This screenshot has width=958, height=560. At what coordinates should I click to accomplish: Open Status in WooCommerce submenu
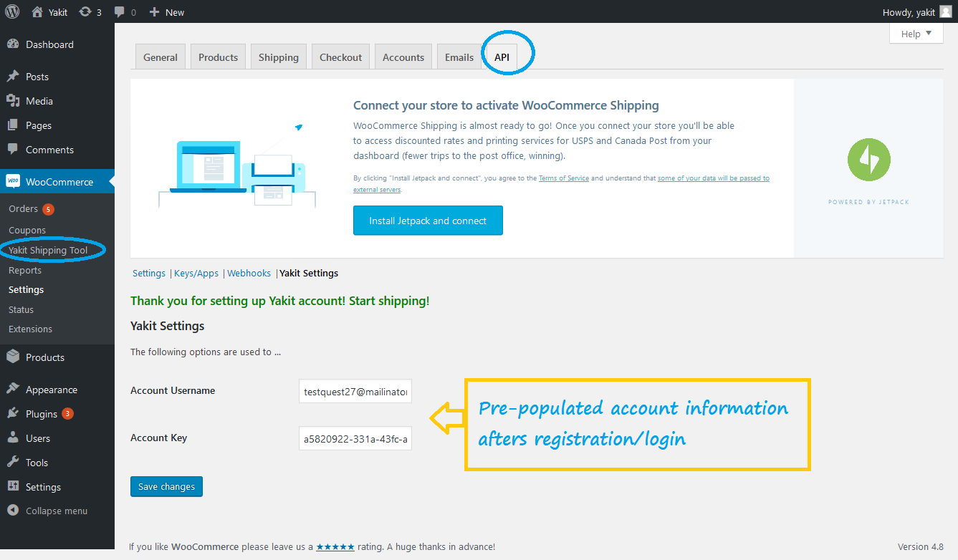click(x=21, y=309)
